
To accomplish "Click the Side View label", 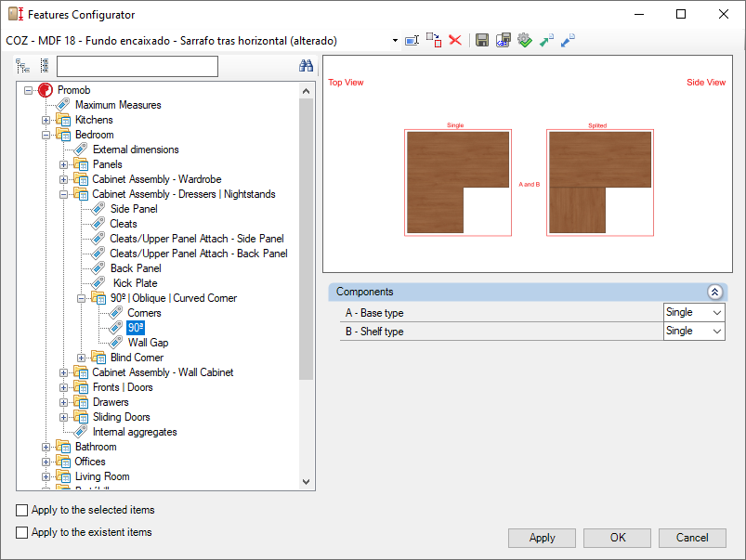I will point(706,83).
